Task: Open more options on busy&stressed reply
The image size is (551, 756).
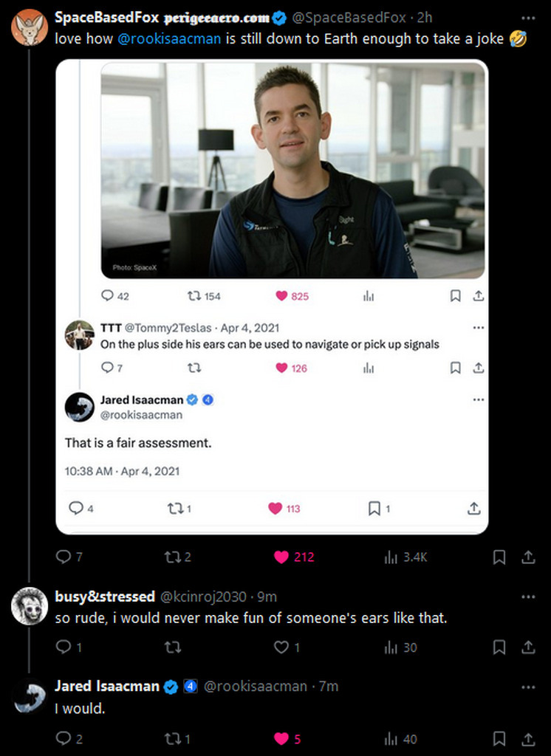Action: (528, 597)
